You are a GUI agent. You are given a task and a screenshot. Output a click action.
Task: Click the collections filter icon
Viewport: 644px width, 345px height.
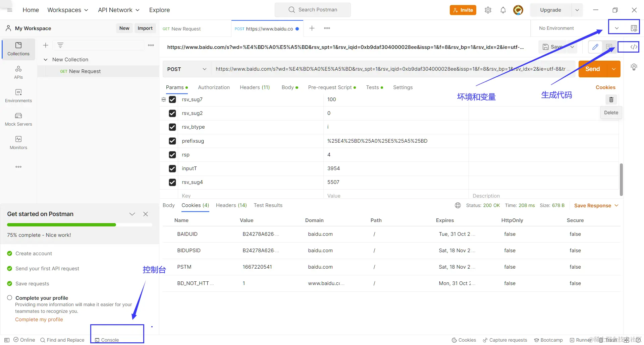pyautogui.click(x=60, y=45)
